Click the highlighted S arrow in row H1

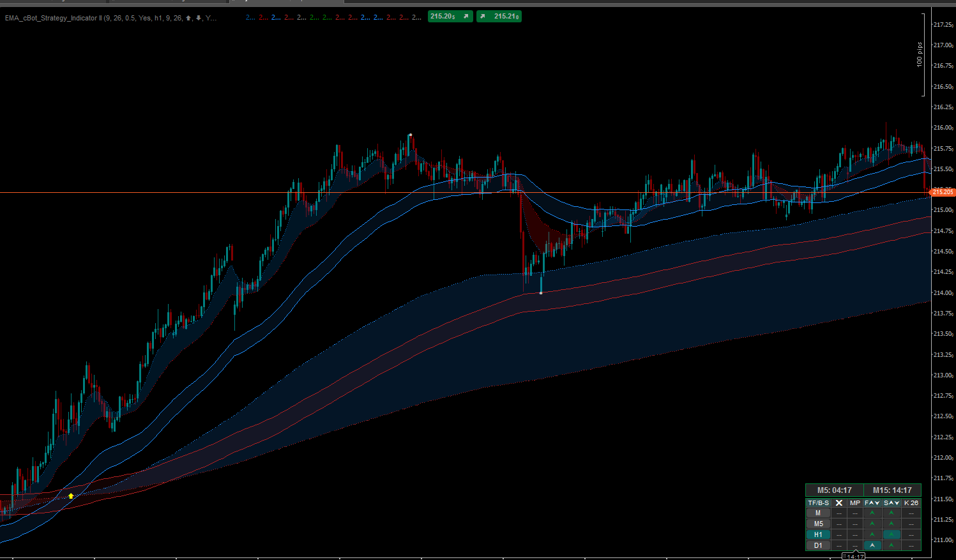(x=892, y=534)
